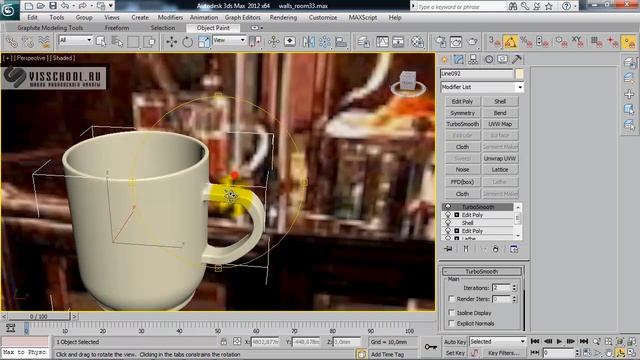The image size is (640, 360).
Task: Click the Mirror tool icon
Action: click(309, 42)
